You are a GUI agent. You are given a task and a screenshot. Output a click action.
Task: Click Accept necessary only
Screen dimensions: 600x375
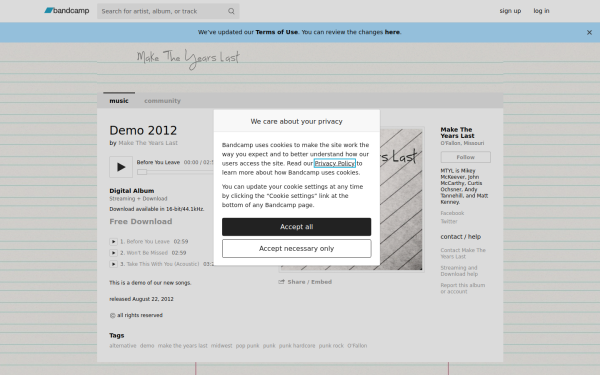tap(296, 249)
